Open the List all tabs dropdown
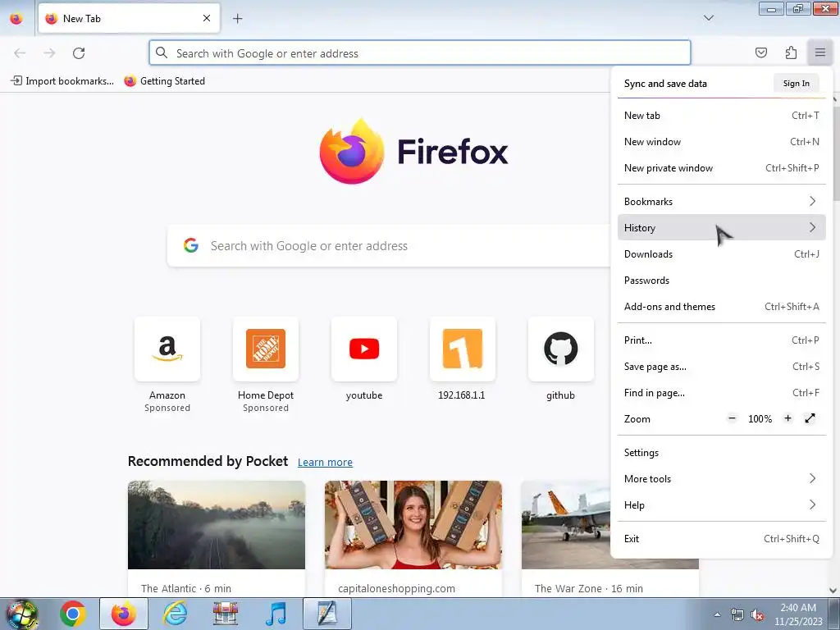Image resolution: width=840 pixels, height=630 pixels. click(708, 18)
